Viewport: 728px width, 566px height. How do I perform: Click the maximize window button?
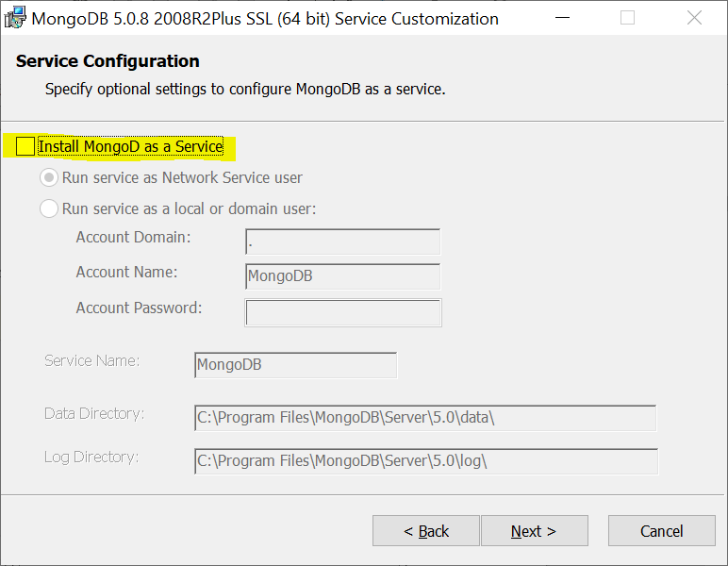tap(627, 18)
